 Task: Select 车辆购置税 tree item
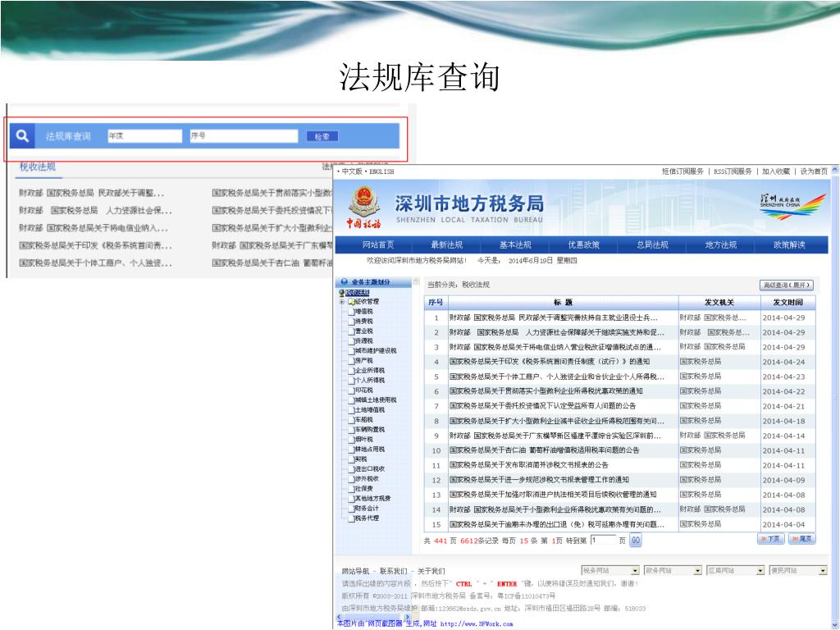pyautogui.click(x=370, y=430)
